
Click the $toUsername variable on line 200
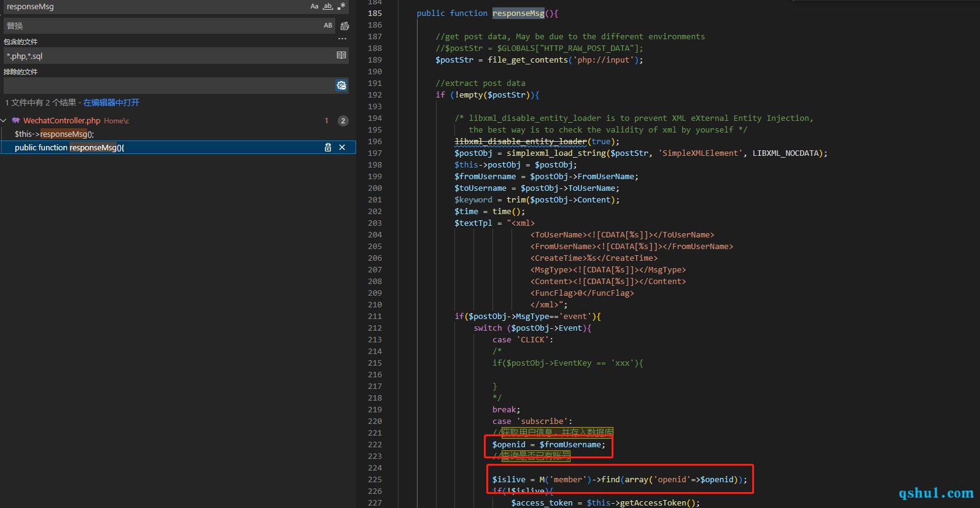480,188
